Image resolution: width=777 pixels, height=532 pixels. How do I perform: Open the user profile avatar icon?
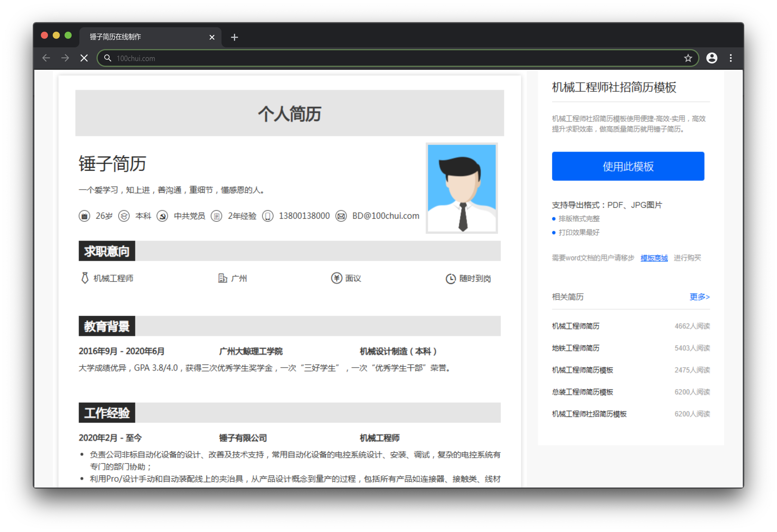point(712,58)
